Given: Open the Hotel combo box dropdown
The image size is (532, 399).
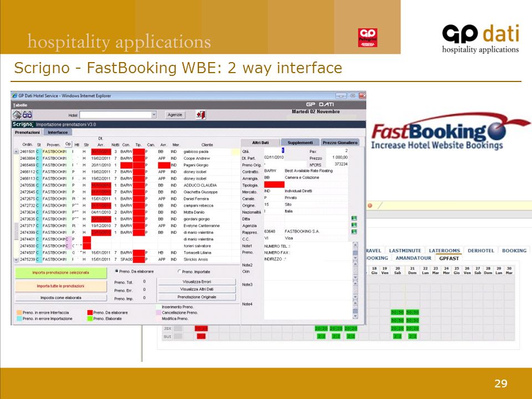Looking at the screenshot, I should [x=154, y=115].
